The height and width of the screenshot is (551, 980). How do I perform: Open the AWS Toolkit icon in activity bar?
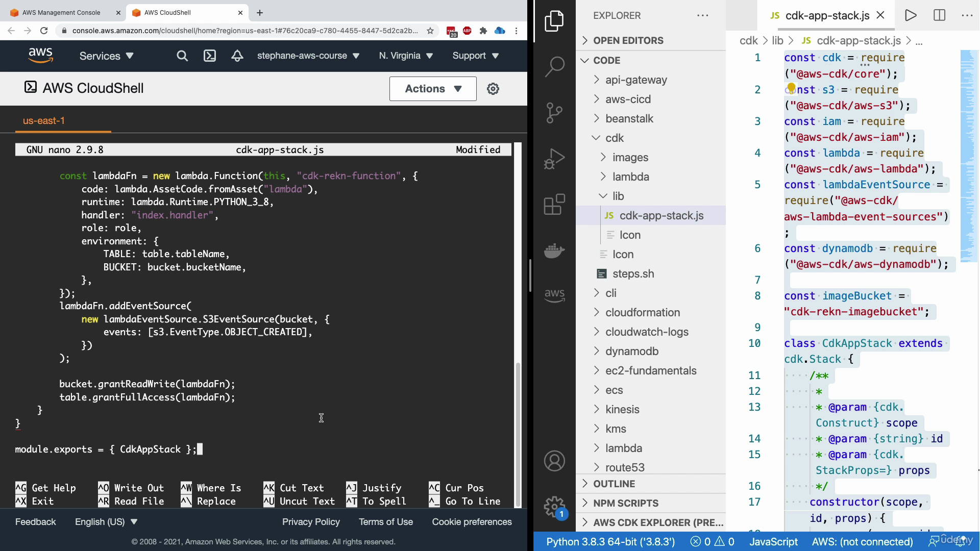click(554, 295)
